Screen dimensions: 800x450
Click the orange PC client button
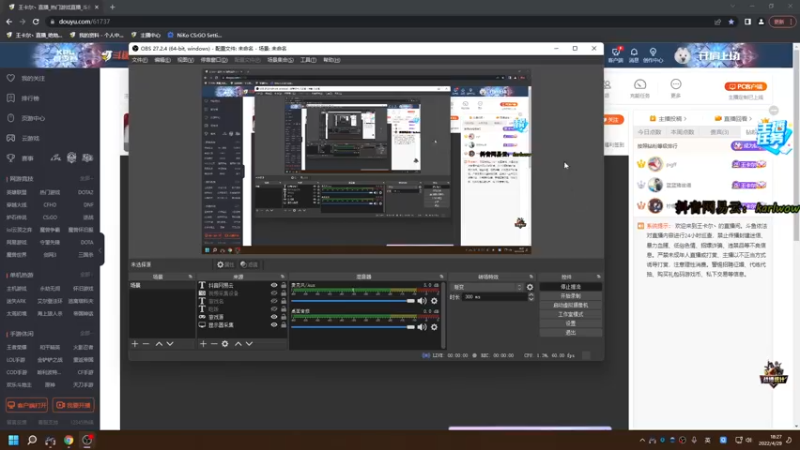745,86
